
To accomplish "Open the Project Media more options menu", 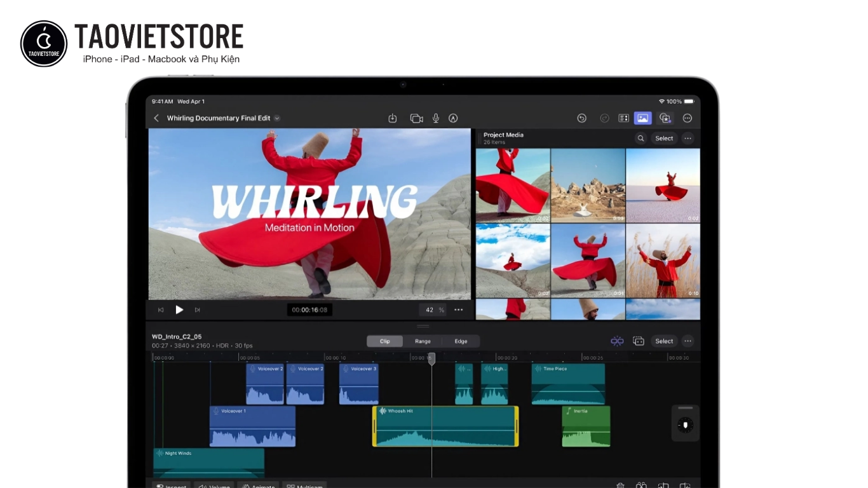I will click(688, 139).
